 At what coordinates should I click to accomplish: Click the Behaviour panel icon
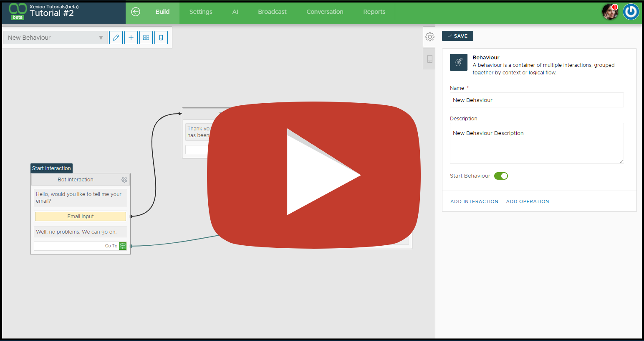pos(459,62)
